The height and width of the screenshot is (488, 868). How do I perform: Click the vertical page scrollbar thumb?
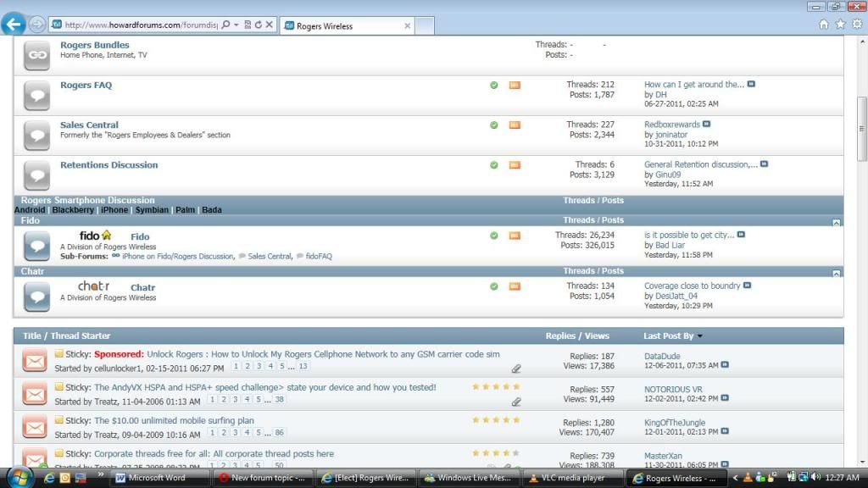pos(861,129)
